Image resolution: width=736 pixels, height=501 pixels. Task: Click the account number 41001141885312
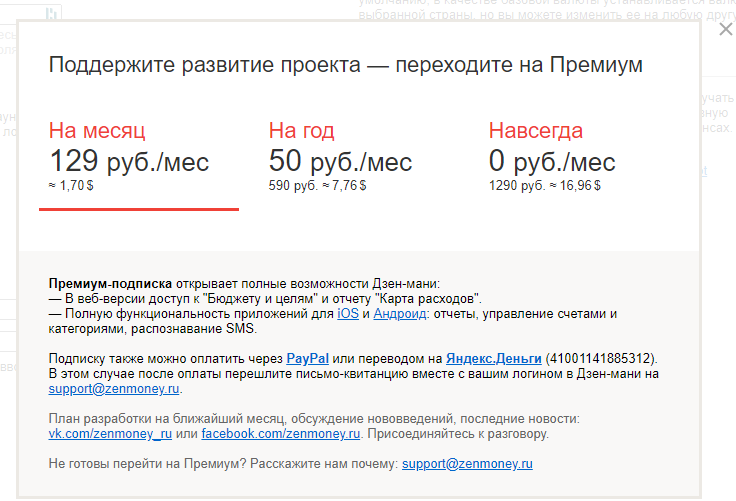click(601, 359)
